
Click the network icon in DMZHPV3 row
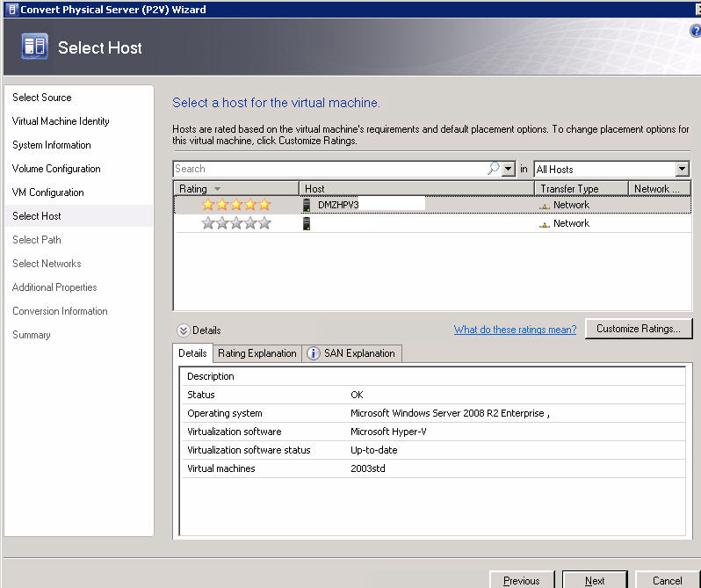coord(544,206)
